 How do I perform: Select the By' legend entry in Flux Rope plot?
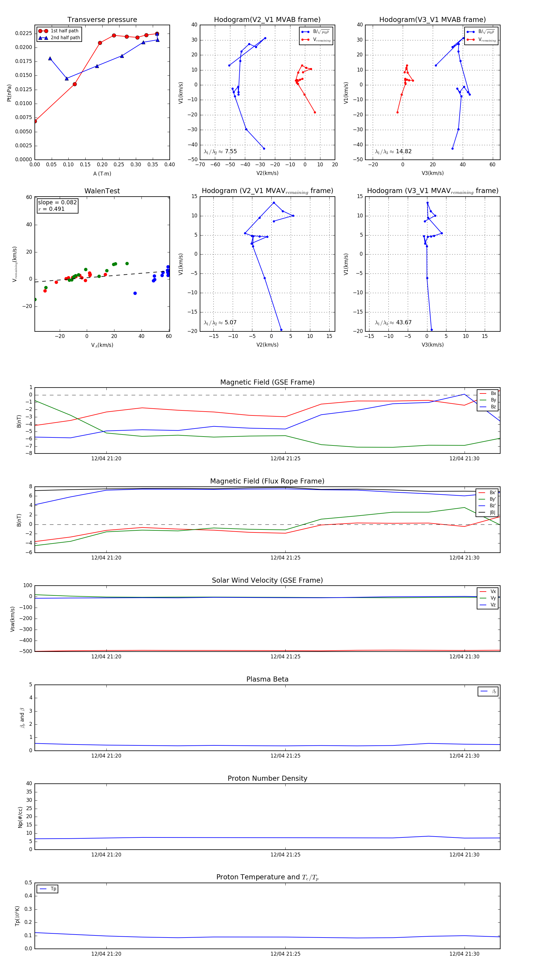[x=487, y=499]
